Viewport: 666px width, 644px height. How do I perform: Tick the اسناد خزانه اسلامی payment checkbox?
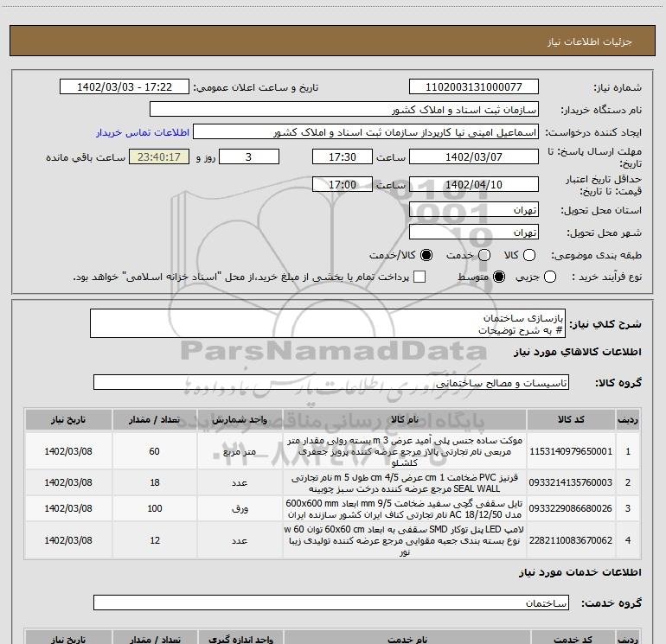click(x=419, y=277)
